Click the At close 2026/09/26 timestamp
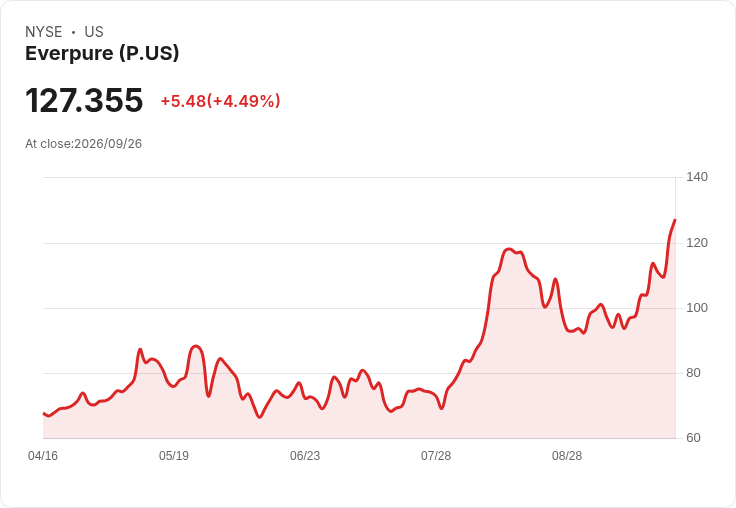This screenshot has width=736, height=508. (84, 144)
